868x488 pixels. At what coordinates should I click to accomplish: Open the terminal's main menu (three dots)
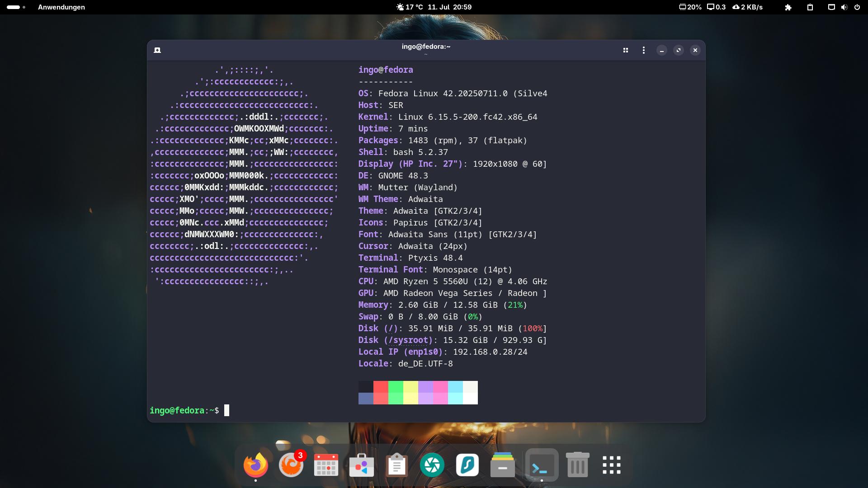[x=643, y=50]
